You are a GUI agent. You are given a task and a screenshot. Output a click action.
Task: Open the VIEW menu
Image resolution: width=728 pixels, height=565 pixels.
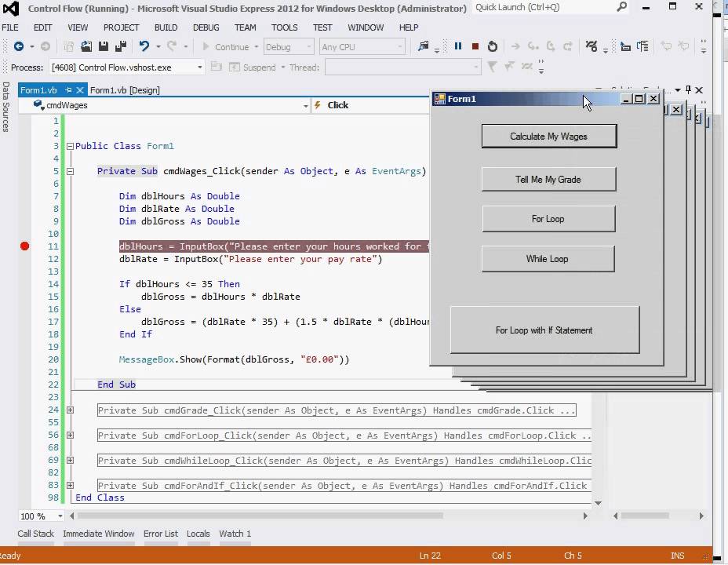pos(78,27)
